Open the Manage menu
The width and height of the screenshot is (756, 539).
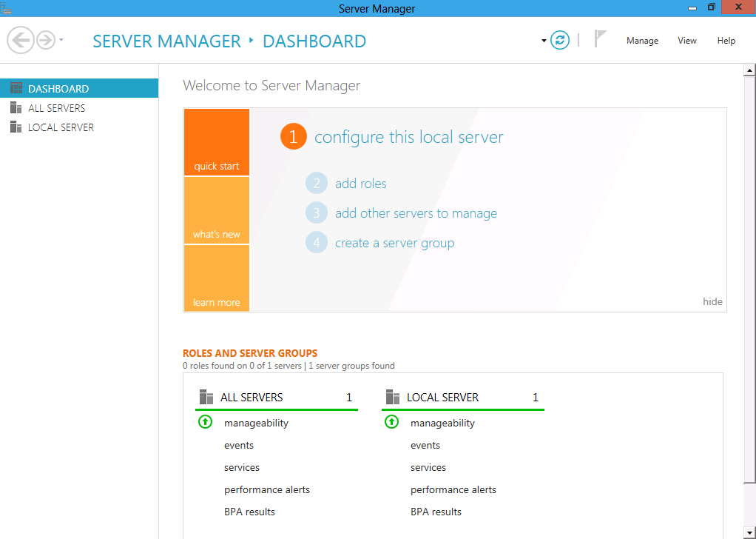pyautogui.click(x=642, y=41)
